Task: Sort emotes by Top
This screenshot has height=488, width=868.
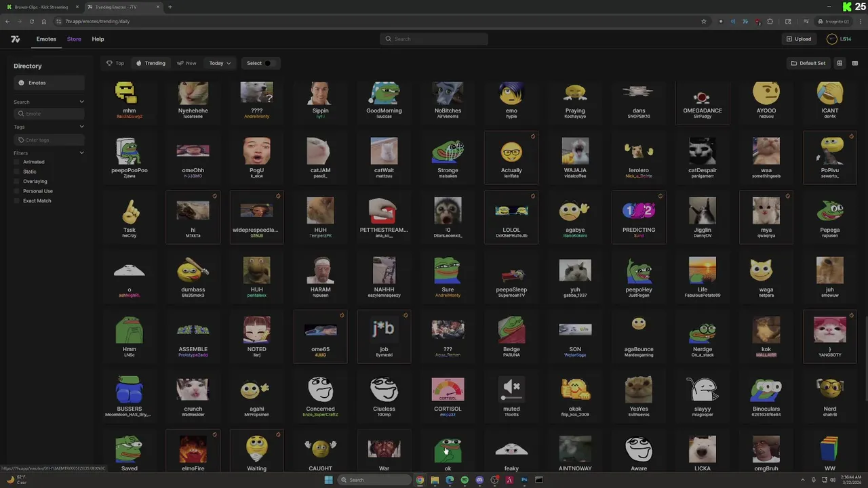Action: pos(115,63)
